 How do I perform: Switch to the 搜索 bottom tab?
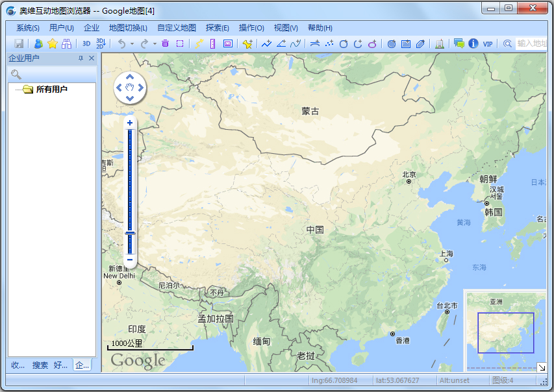click(40, 365)
